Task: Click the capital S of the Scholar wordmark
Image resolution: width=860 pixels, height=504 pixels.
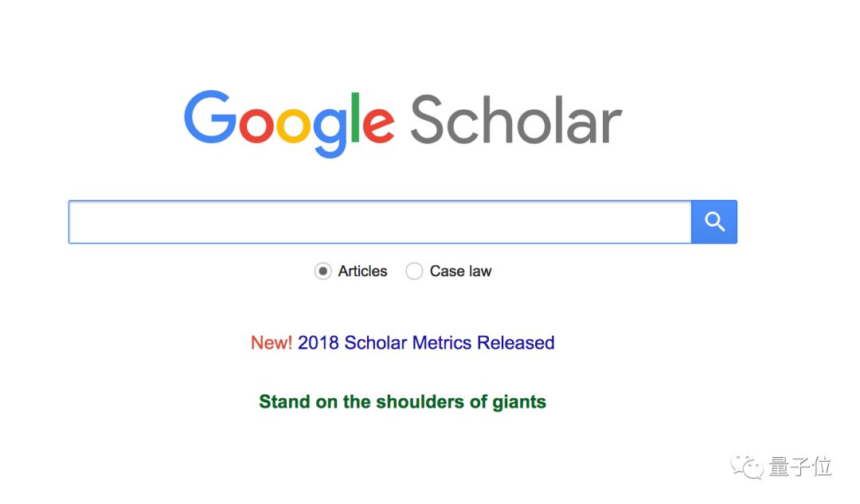Action: point(428,120)
